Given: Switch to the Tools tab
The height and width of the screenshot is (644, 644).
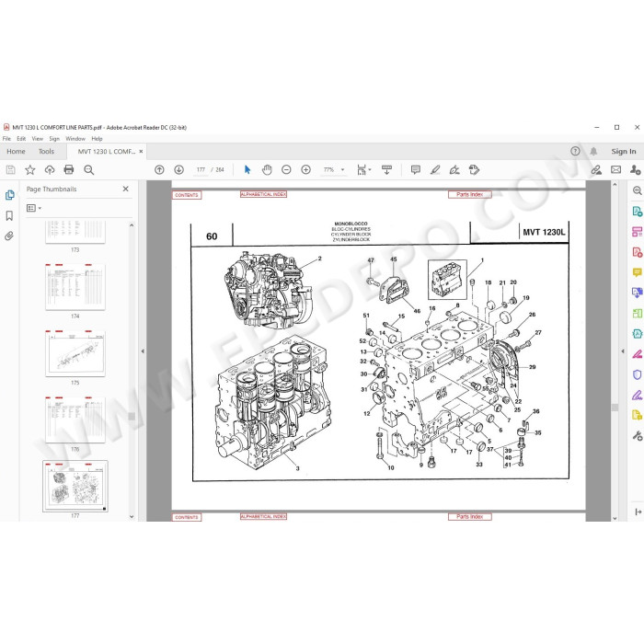Looking at the screenshot, I should [46, 151].
